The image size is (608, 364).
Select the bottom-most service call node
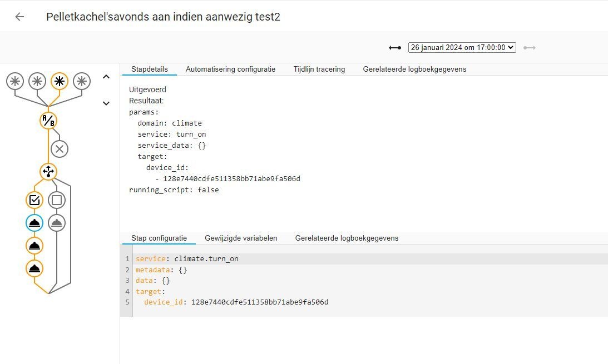coord(34,268)
